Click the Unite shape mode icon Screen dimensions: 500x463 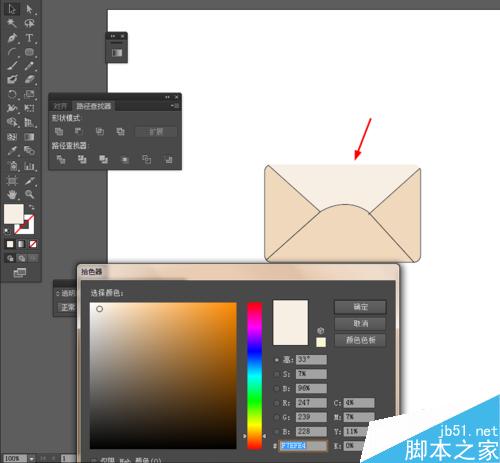(59, 132)
